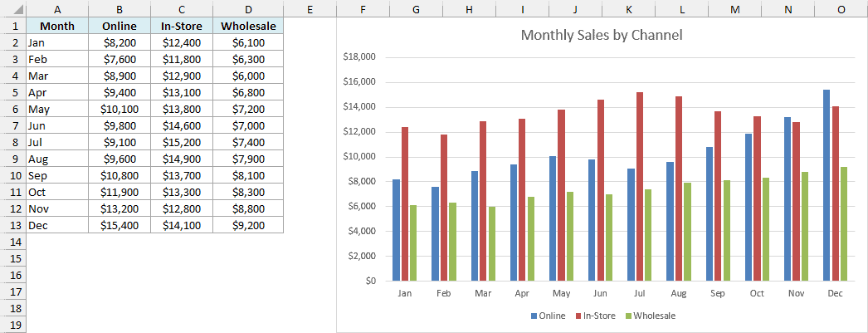Select column A header

(x=57, y=9)
